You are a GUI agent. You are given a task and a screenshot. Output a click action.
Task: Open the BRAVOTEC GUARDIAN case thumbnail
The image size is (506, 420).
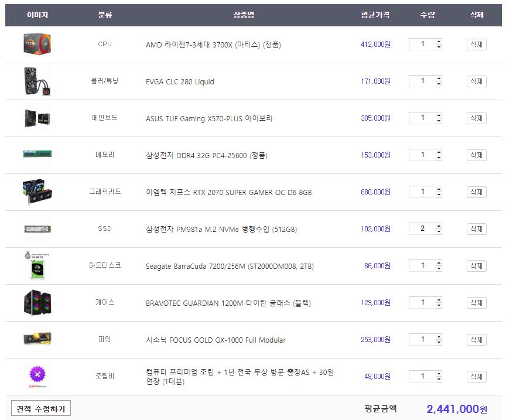pos(37,302)
